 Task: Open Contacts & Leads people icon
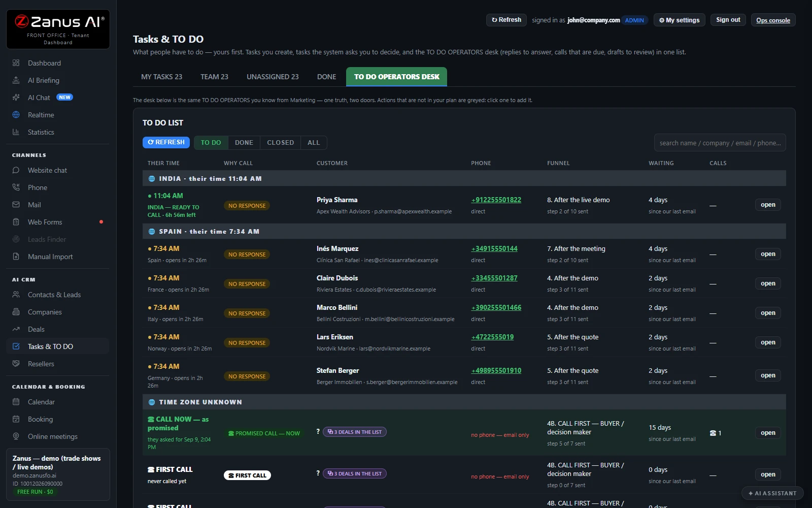point(16,295)
